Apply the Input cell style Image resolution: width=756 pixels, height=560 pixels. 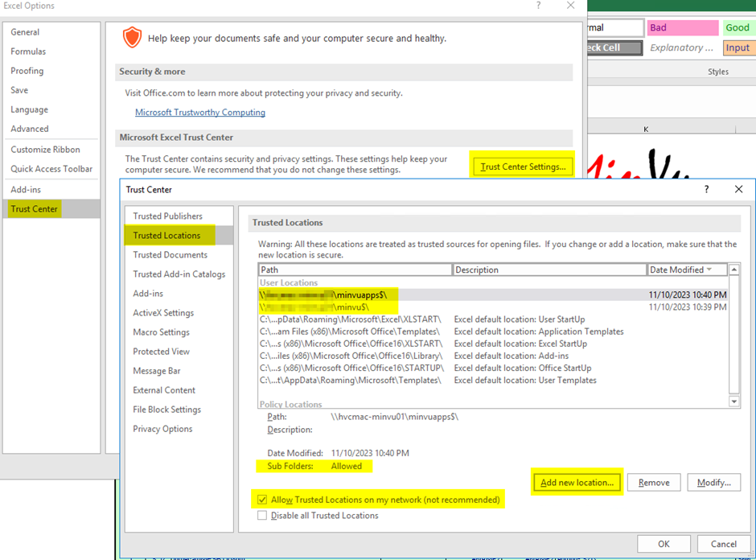coord(738,47)
